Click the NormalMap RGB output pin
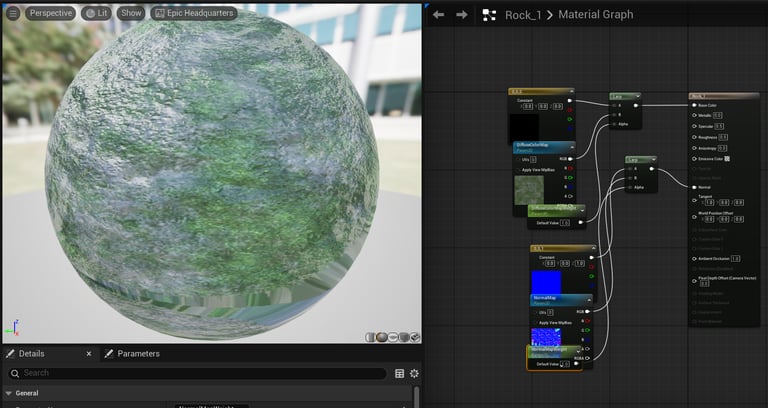 coord(588,312)
